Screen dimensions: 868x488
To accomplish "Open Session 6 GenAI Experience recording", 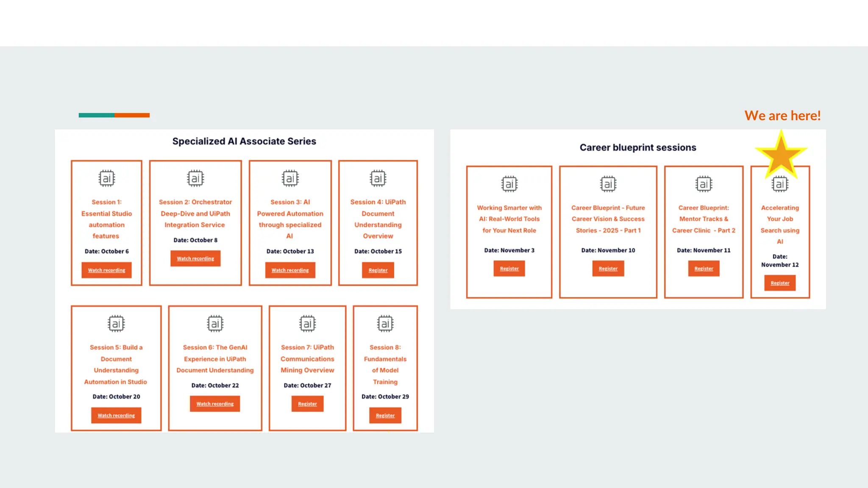I will [215, 404].
